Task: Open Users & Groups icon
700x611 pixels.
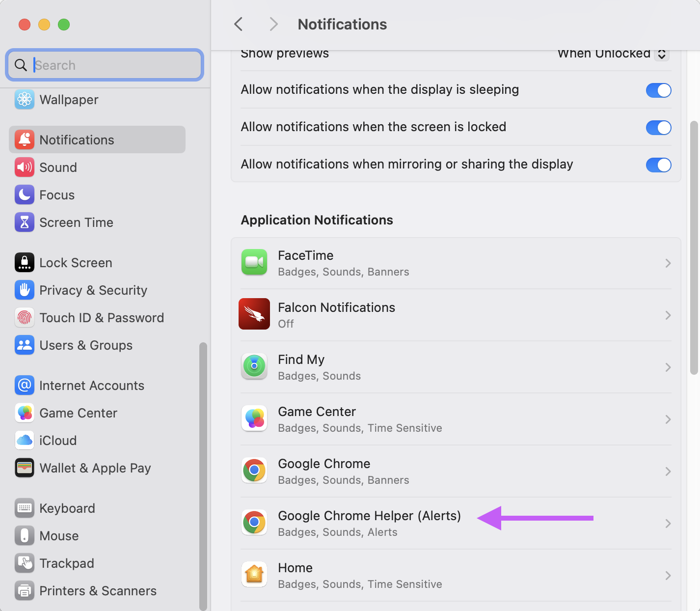Action: tap(25, 345)
